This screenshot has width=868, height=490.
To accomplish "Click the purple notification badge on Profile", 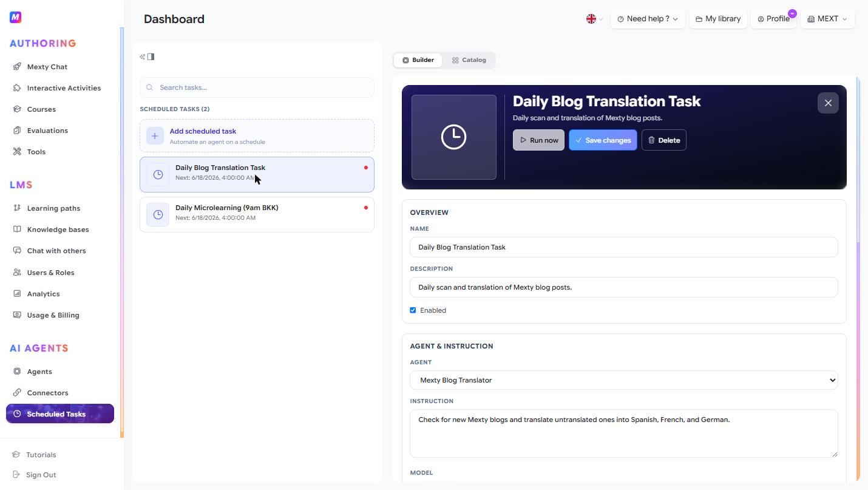I will tap(792, 13).
